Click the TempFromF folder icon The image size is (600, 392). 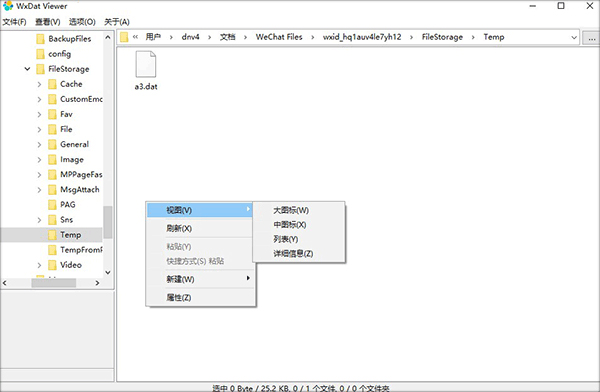point(52,250)
